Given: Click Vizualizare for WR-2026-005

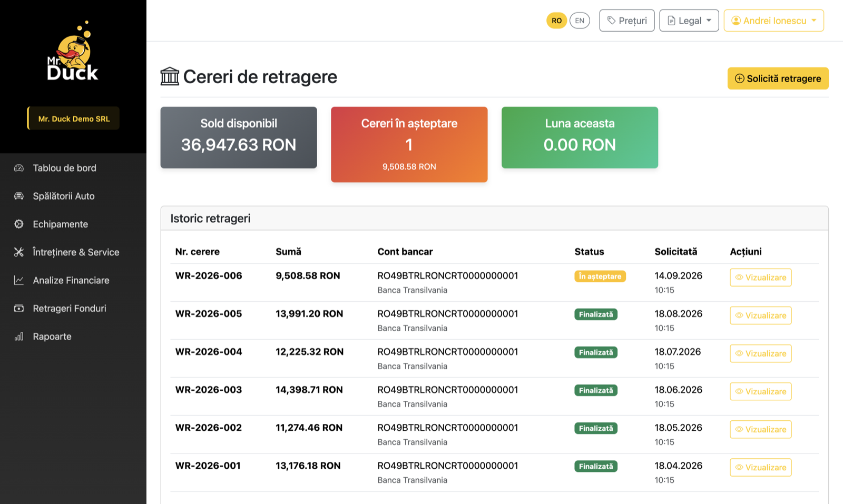Looking at the screenshot, I should point(760,315).
